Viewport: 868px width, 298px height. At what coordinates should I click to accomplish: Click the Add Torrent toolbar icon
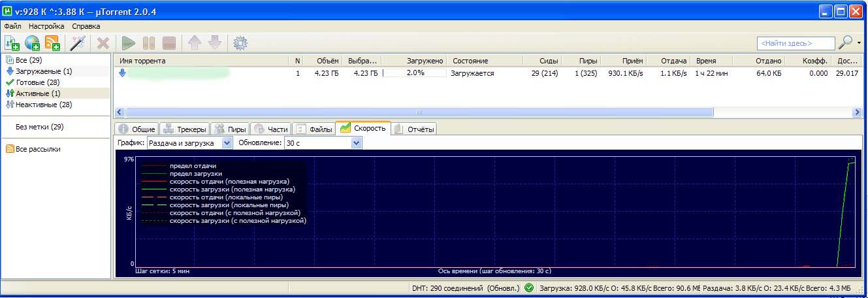point(12,43)
